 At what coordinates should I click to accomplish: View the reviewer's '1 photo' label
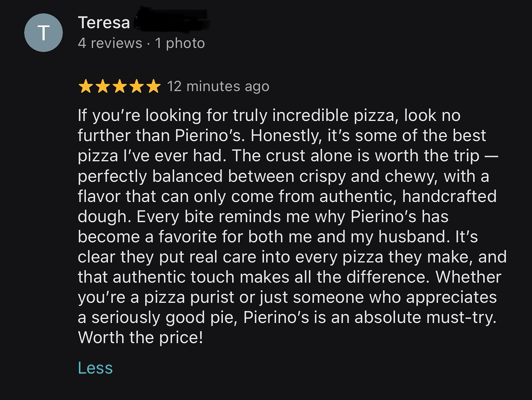180,43
